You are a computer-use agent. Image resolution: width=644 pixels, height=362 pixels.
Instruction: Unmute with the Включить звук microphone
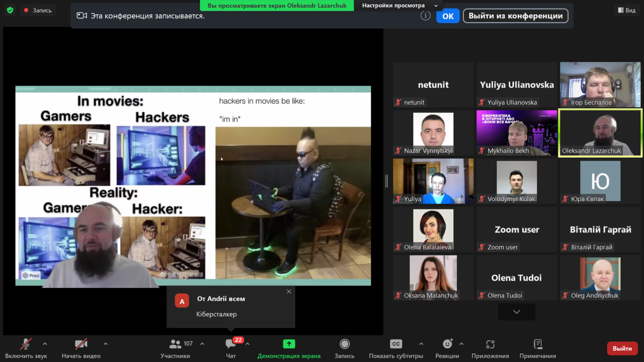[26, 349]
